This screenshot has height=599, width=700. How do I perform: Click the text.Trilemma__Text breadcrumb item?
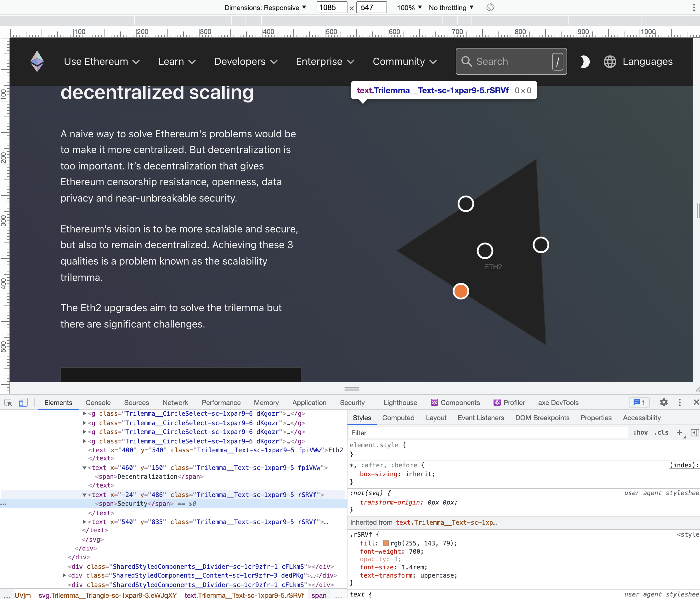click(244, 595)
